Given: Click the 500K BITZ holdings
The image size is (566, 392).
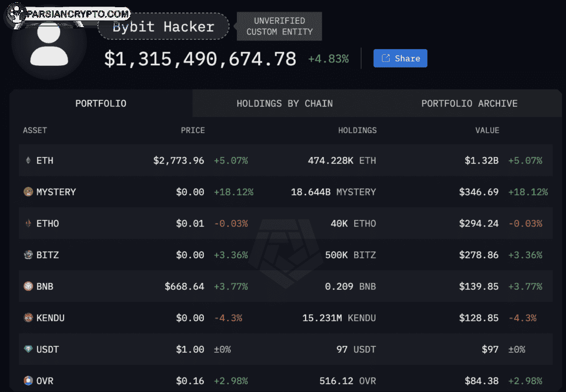Looking at the screenshot, I should [x=350, y=255].
